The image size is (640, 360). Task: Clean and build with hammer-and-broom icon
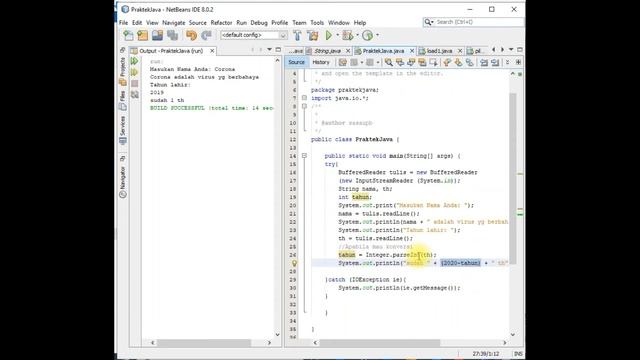(x=313, y=36)
